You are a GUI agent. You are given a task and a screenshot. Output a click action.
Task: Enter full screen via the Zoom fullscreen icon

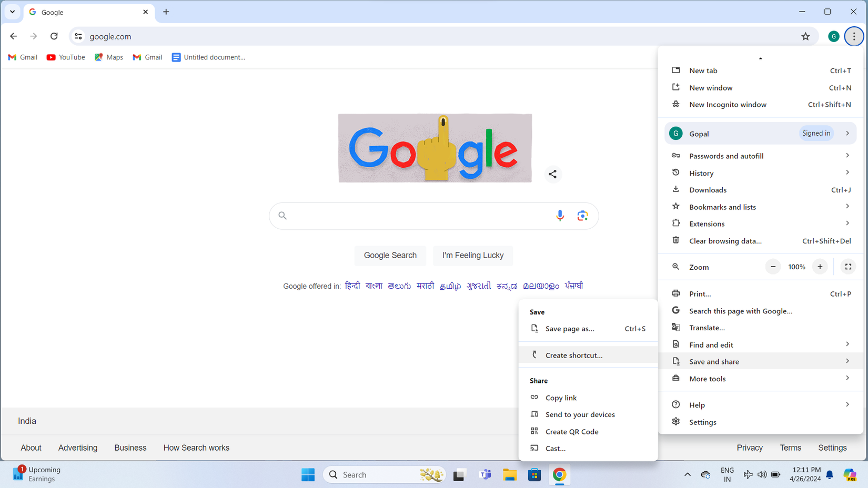click(847, 267)
